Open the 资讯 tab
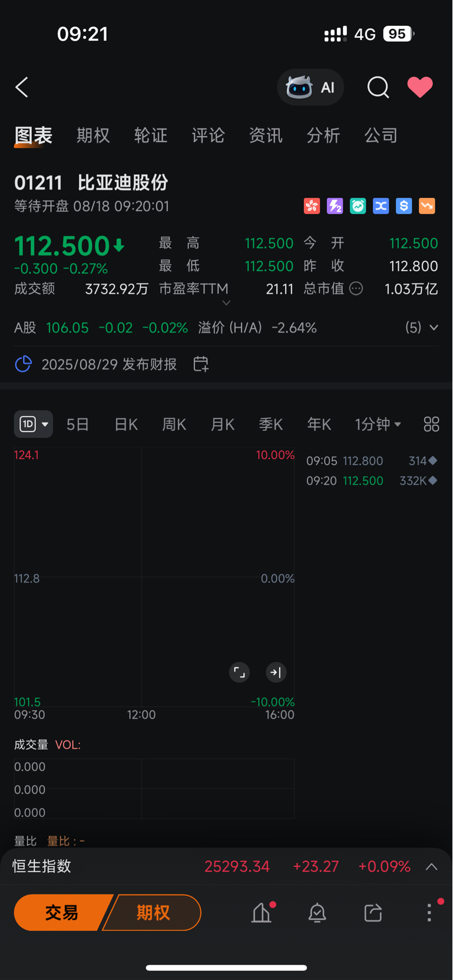Viewport: 453px width, 980px height. (x=266, y=135)
